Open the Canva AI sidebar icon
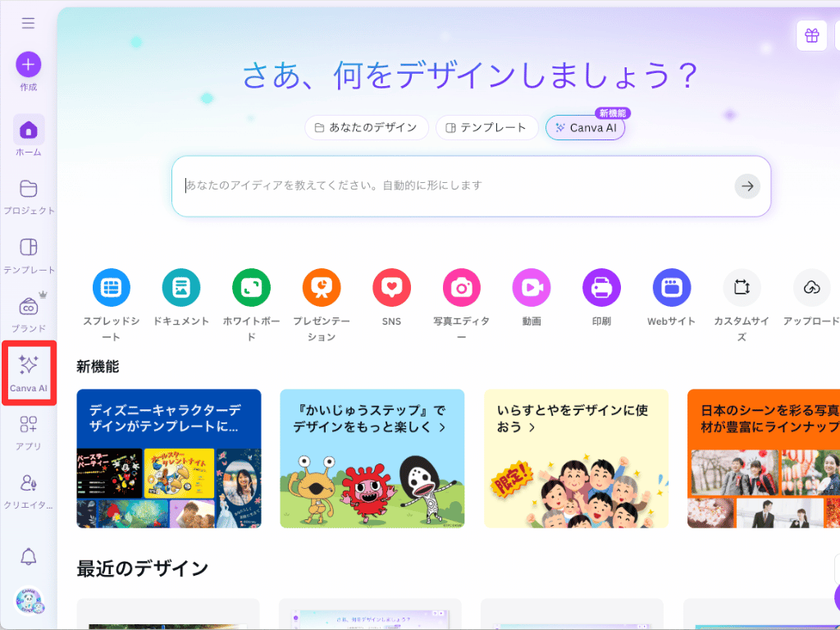840x630 pixels. click(x=29, y=365)
